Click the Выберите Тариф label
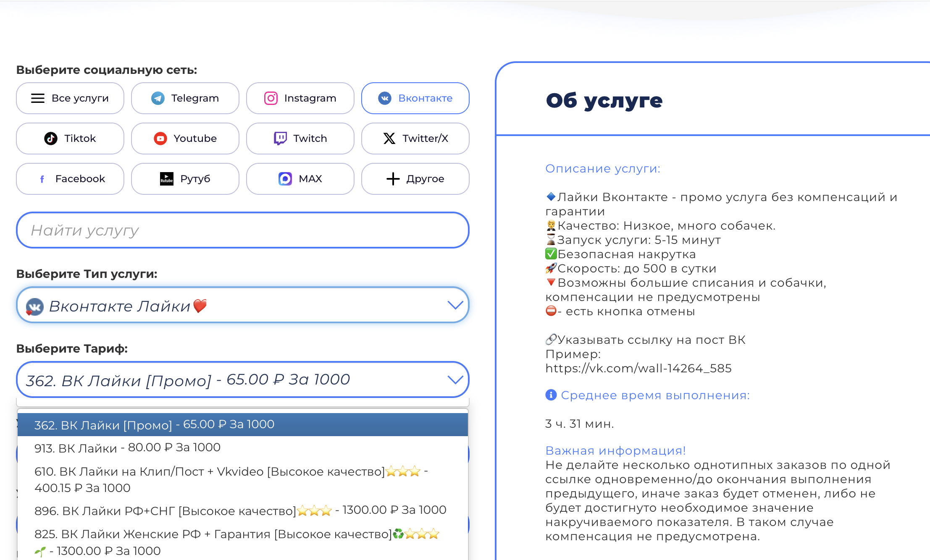This screenshot has width=930, height=560. pyautogui.click(x=72, y=349)
